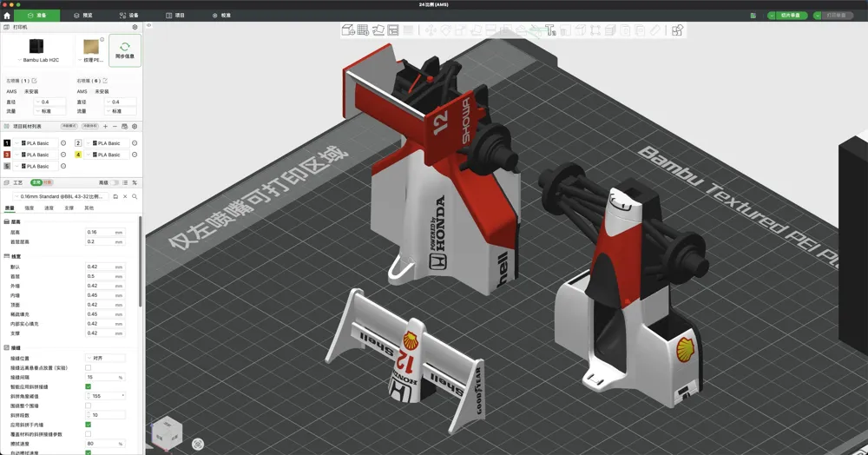Open the 设备 (Device) tab
This screenshot has width=868, height=455.
(129, 16)
